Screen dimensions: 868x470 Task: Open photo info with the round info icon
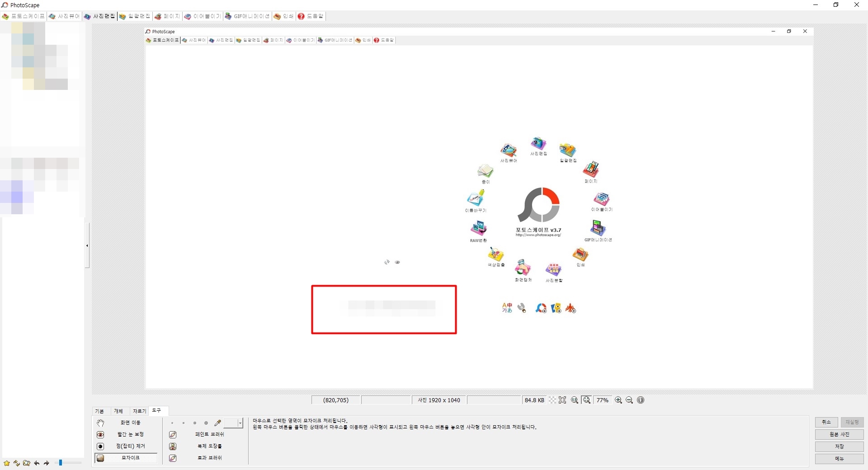pyautogui.click(x=641, y=400)
